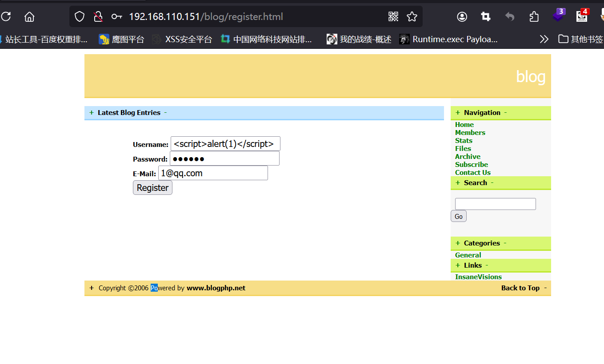Collapse the Search section minus sign

coord(492,183)
